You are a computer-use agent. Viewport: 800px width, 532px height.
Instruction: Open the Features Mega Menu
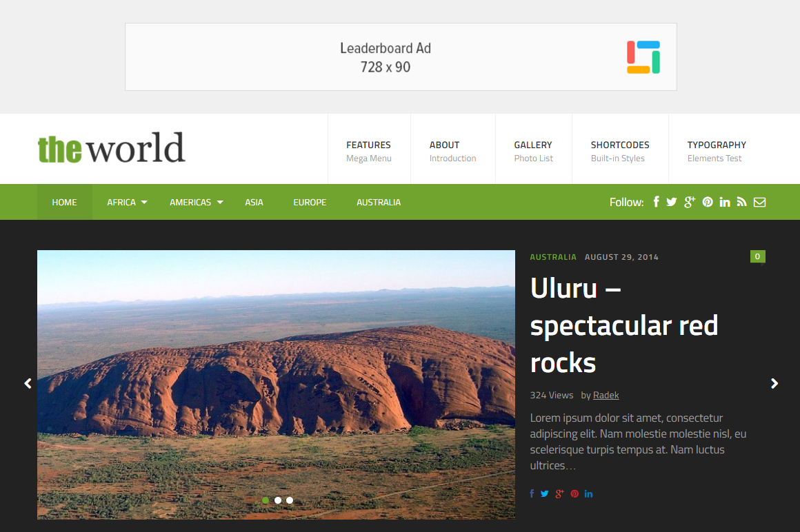coord(368,151)
